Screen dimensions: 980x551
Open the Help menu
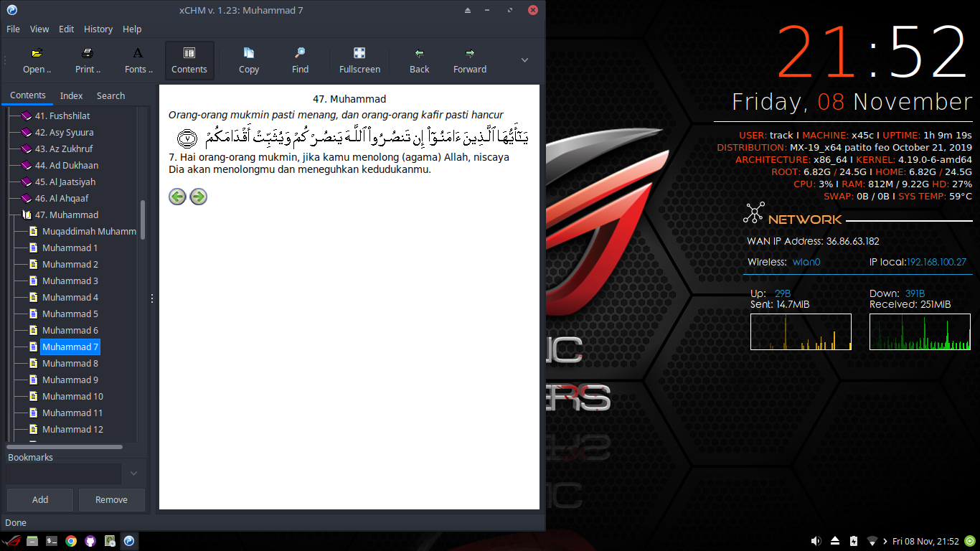tap(132, 29)
